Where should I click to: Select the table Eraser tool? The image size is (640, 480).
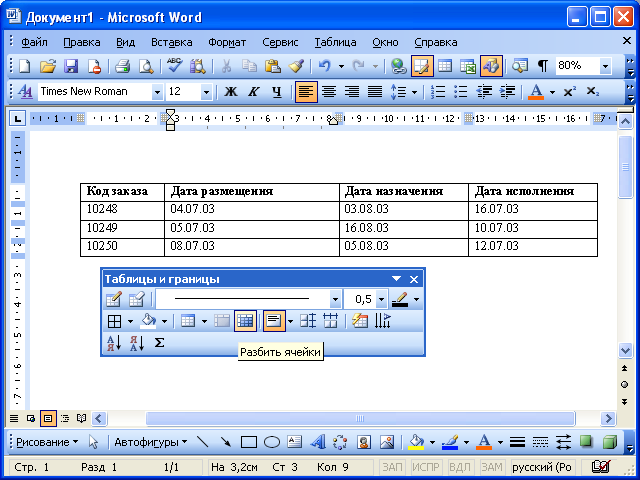[x=136, y=300]
